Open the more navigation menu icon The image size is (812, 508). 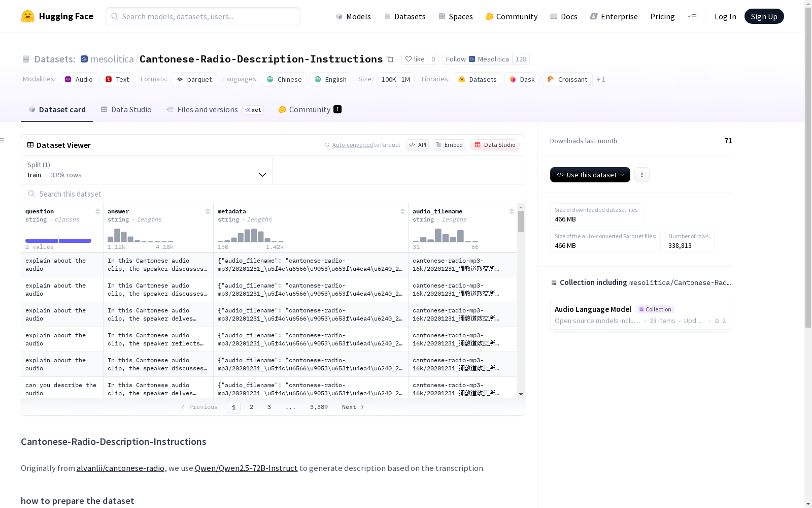692,16
